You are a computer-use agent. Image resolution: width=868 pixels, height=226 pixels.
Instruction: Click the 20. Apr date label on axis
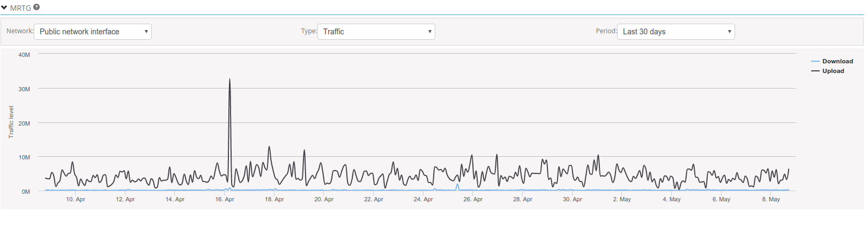324,199
